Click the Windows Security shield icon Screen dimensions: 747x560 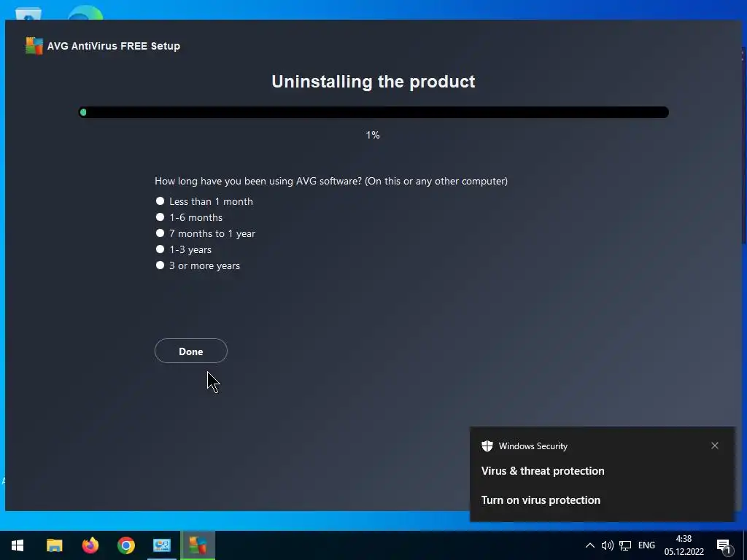click(x=487, y=446)
